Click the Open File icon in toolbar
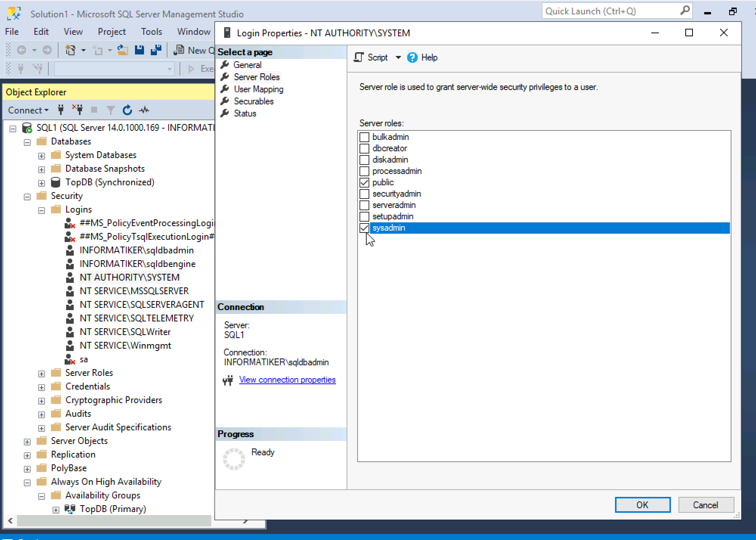This screenshot has width=756, height=540. (x=123, y=50)
